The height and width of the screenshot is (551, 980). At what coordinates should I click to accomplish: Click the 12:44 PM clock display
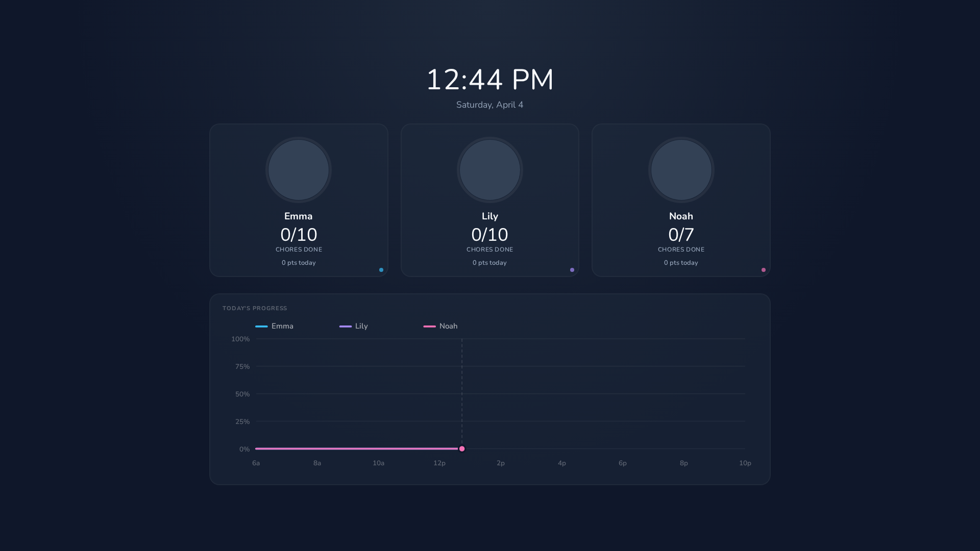490,80
